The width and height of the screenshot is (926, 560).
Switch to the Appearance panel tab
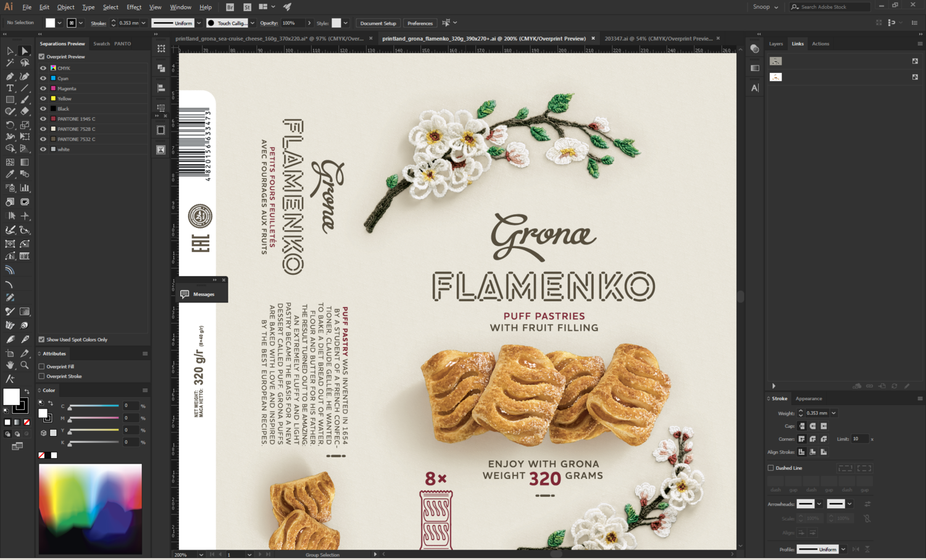pos(809,398)
